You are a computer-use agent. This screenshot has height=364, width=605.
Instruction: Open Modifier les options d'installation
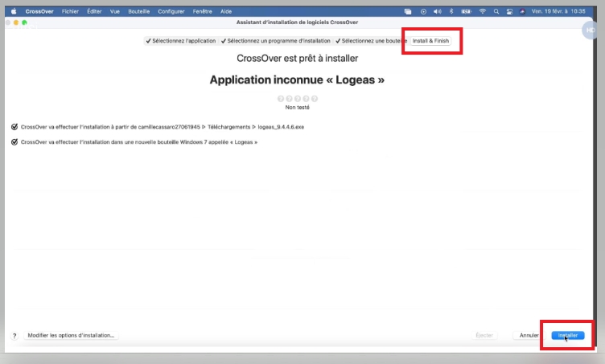[x=71, y=335]
